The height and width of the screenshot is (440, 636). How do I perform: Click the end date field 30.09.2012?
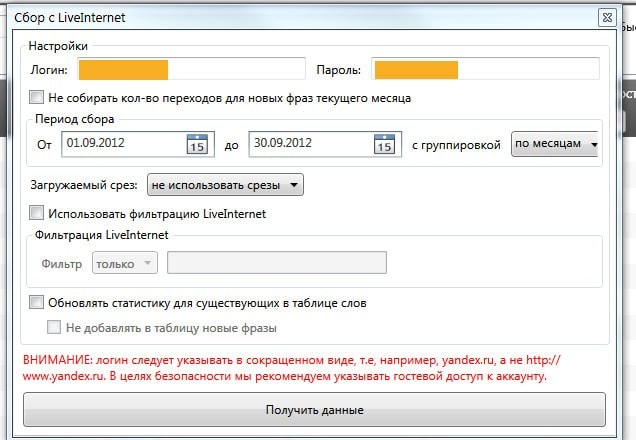pos(306,144)
